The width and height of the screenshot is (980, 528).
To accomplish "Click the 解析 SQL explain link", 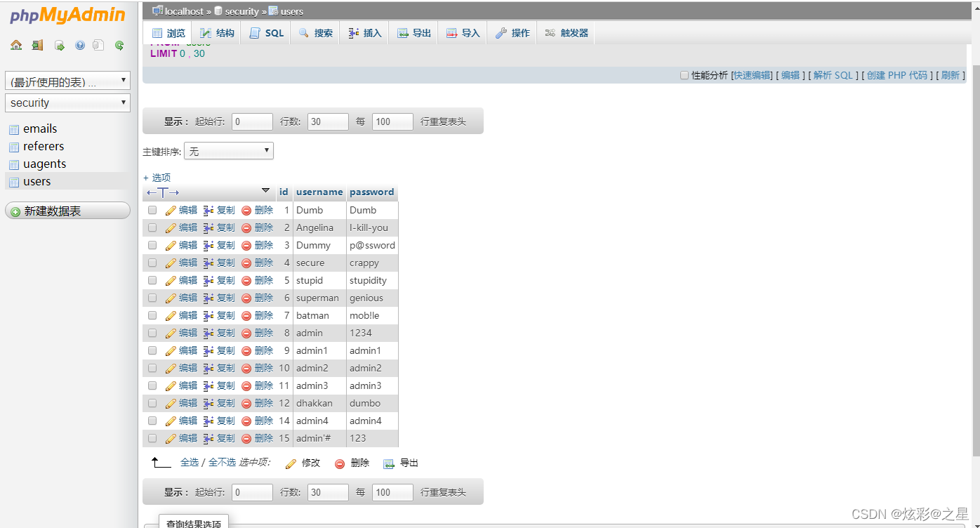I will click(x=833, y=75).
